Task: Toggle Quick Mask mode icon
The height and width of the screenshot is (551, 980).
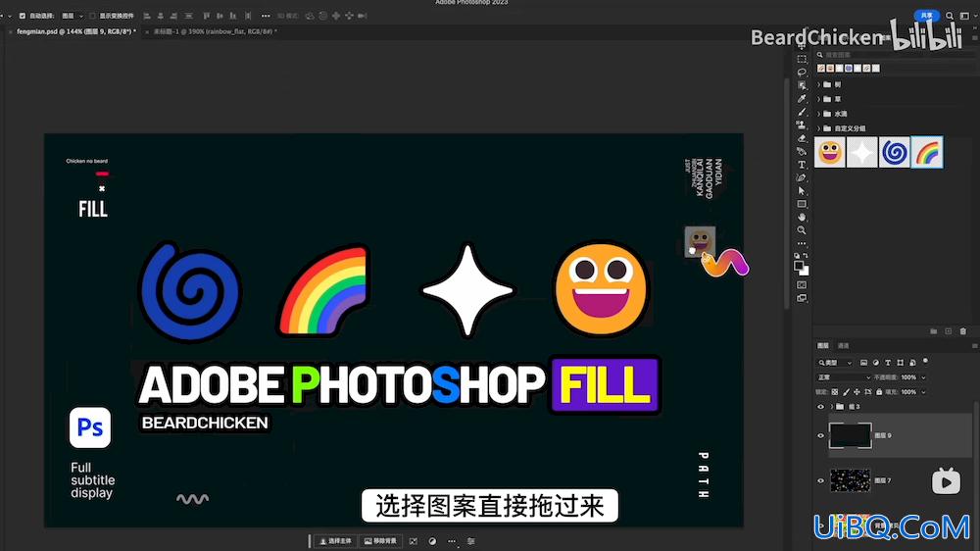Action: click(802, 285)
